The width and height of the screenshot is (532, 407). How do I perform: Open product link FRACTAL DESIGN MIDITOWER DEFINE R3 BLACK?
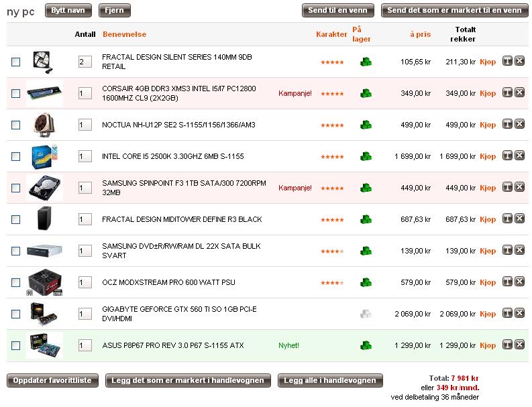coord(182,219)
